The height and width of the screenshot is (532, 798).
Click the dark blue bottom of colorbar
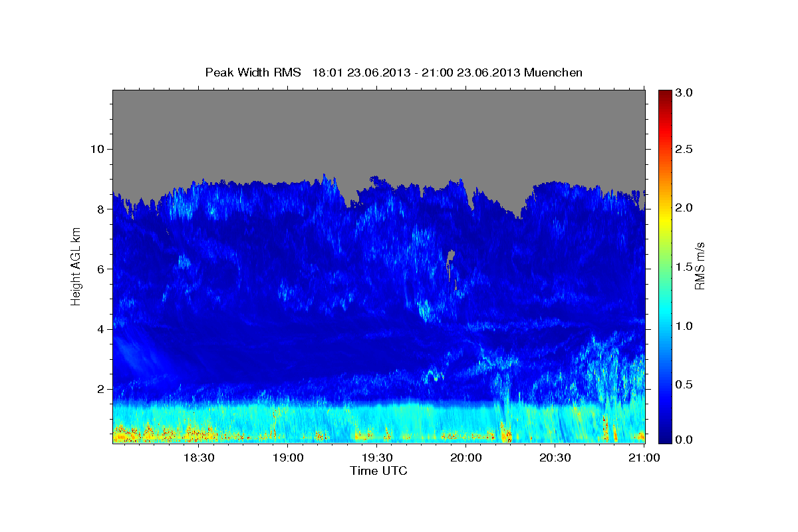click(x=664, y=436)
